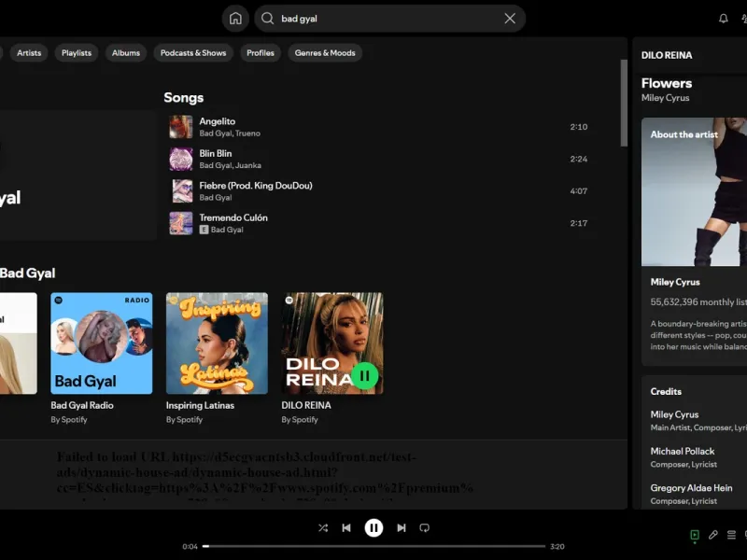This screenshot has width=747, height=560.
Task: Click the Credits section heading
Action: [x=666, y=391]
